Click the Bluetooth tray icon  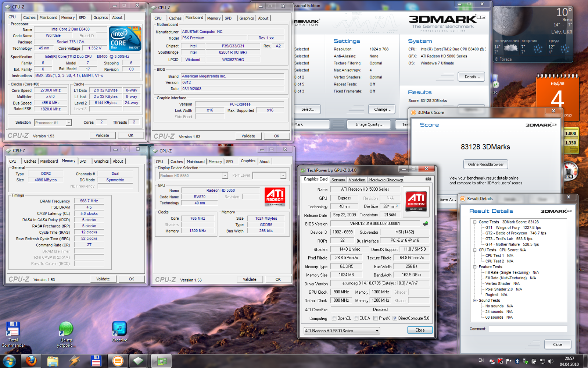(517, 361)
